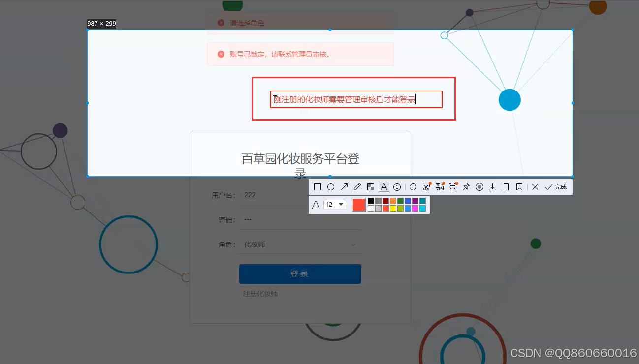The height and width of the screenshot is (364, 639).
Task: Open the 角色 dropdown showing 化妆师
Action: pos(300,244)
